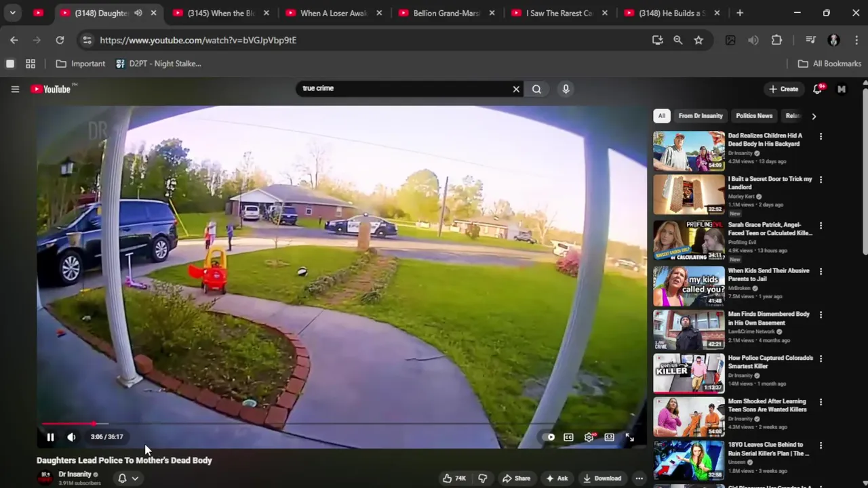Open 'I Built a Secret Door' title
The width and height of the screenshot is (868, 488).
coord(770,183)
